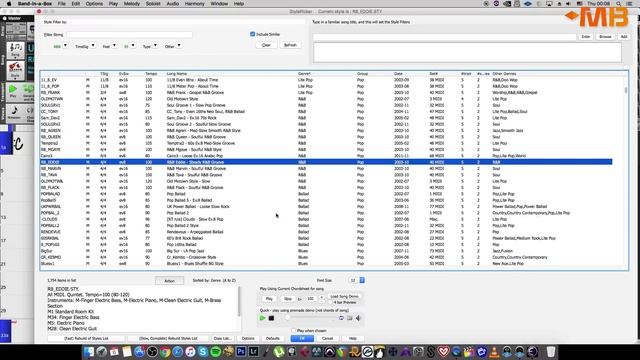
Task: Click the Tempo column header
Action: coord(151,74)
